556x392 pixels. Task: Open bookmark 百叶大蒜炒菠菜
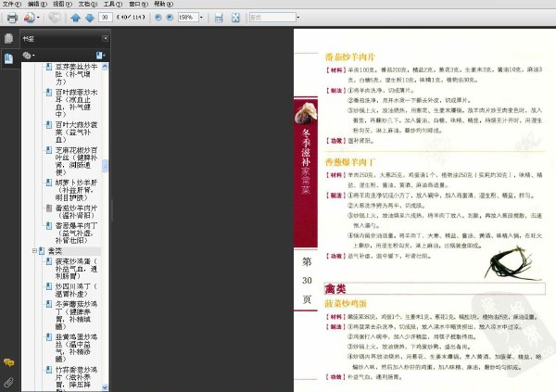76,132
